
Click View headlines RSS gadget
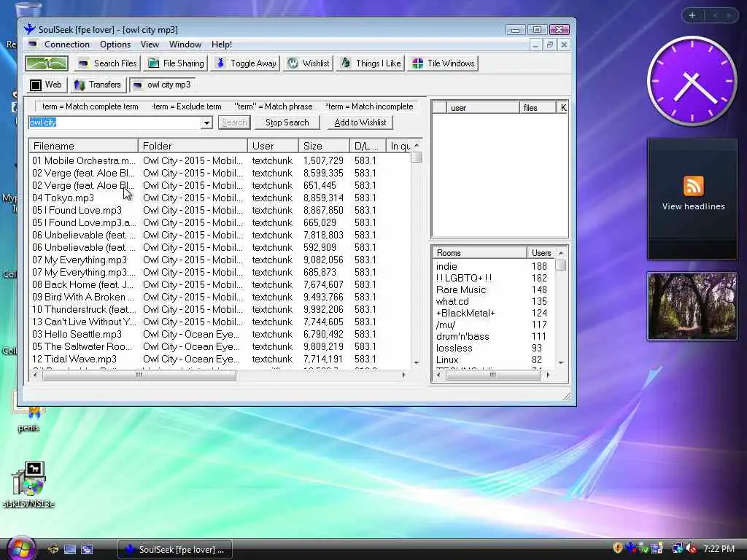(693, 199)
